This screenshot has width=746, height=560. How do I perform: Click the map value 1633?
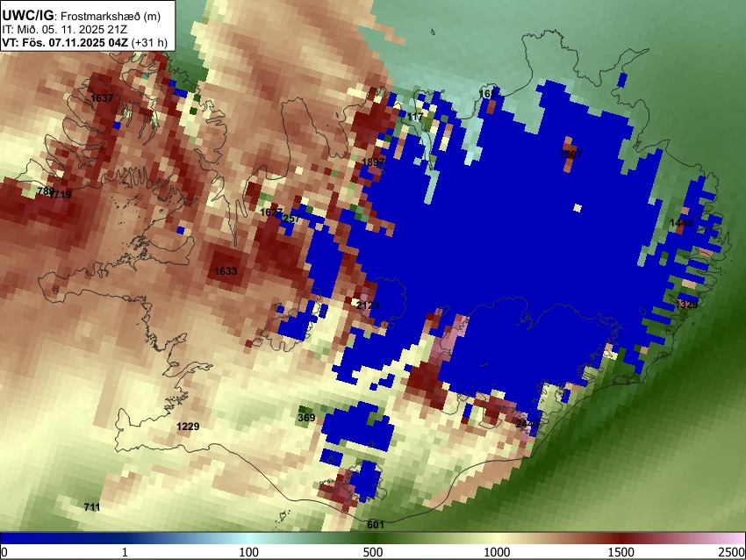tap(226, 270)
